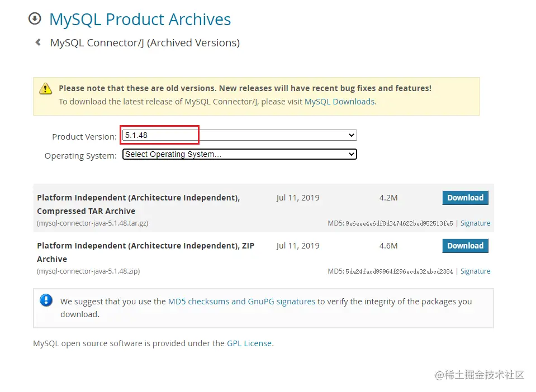Click the highlighted version field showing 5.1.48

(159, 135)
